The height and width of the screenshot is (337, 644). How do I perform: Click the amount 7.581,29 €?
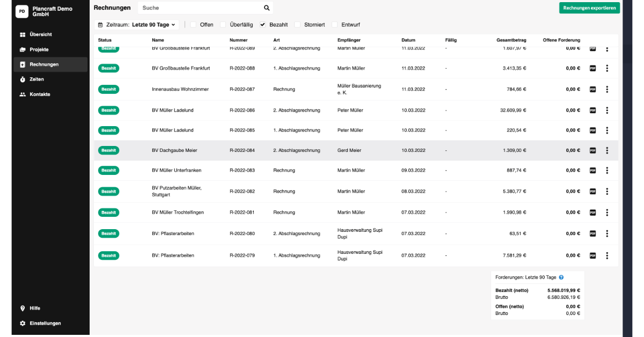point(515,255)
